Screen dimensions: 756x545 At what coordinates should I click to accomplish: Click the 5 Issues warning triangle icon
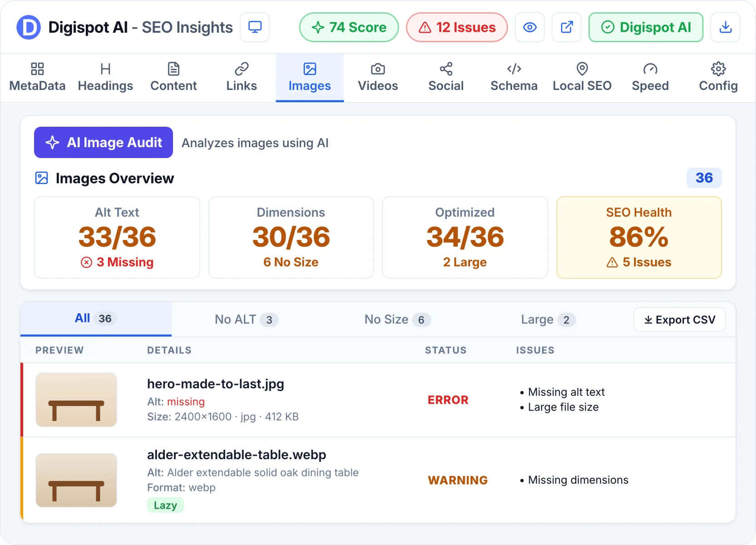[x=612, y=263]
